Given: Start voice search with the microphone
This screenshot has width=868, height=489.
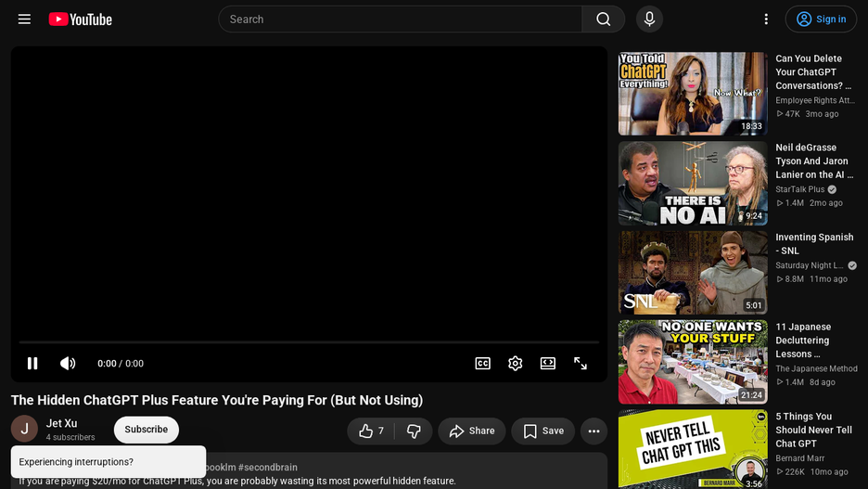Looking at the screenshot, I should click(649, 19).
